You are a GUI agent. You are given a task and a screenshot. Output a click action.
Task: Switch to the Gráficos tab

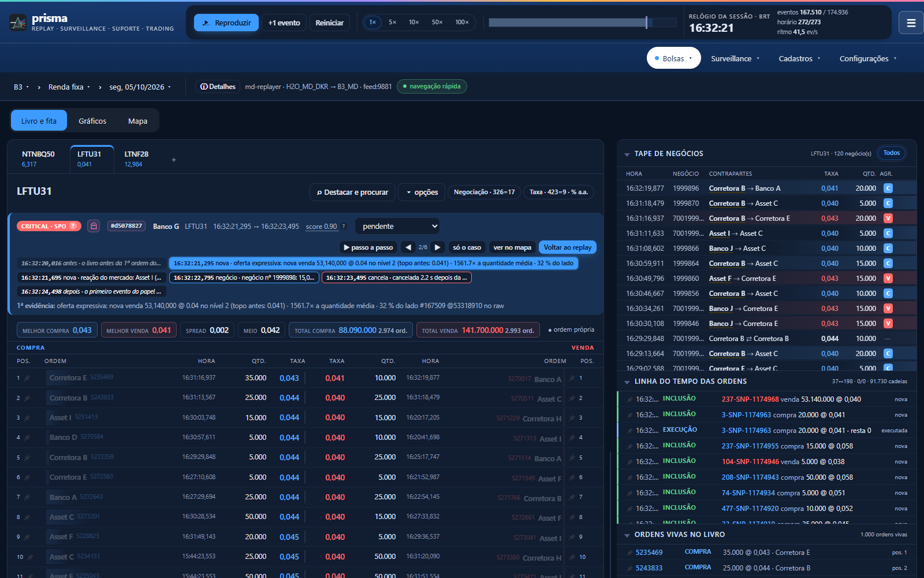[x=92, y=121]
